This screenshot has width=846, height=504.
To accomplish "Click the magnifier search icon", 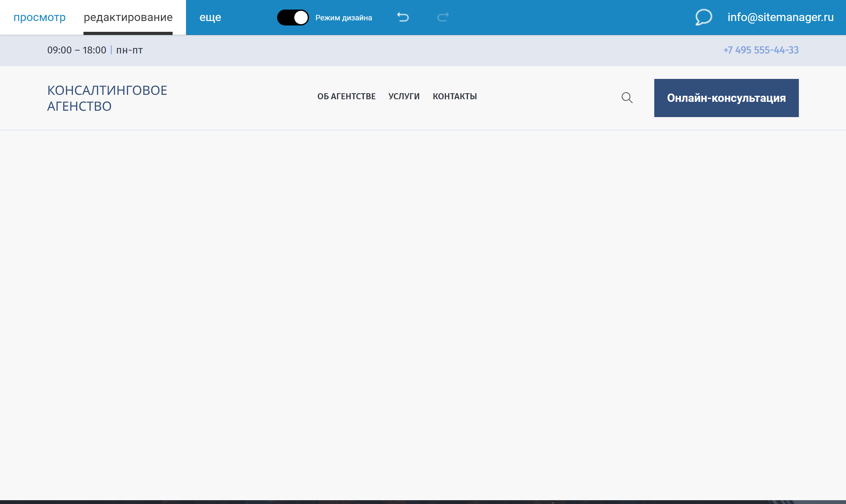I will tap(627, 98).
